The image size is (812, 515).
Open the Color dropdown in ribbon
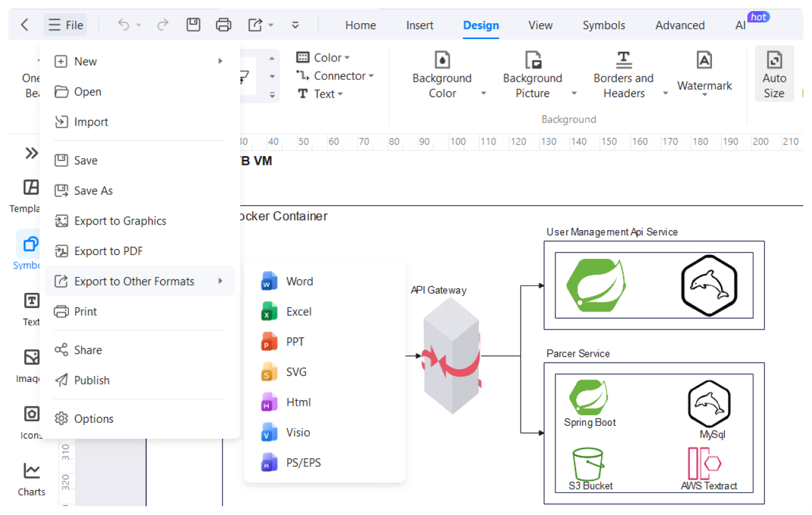click(x=323, y=57)
